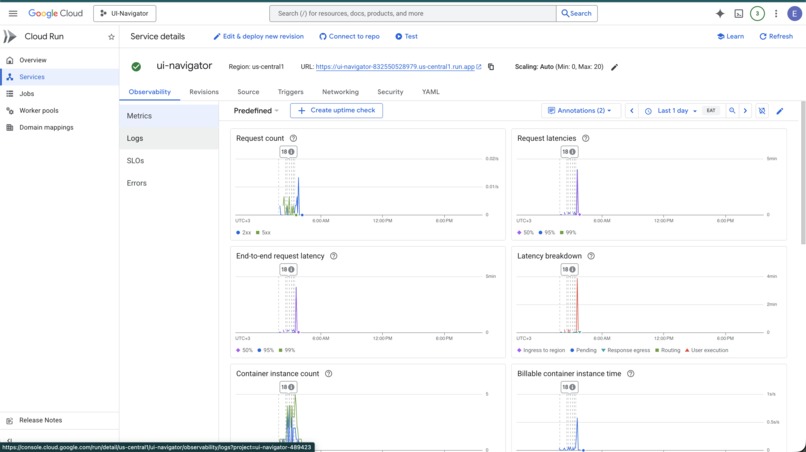Toggle the Pending legend in Latency breakdown

pyautogui.click(x=583, y=350)
